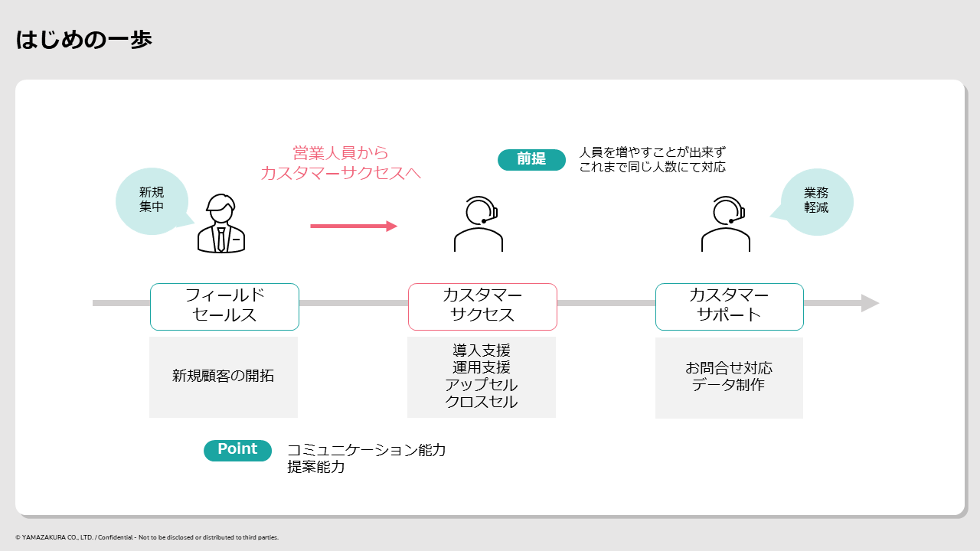Click the Customer Success headset person icon

(479, 224)
